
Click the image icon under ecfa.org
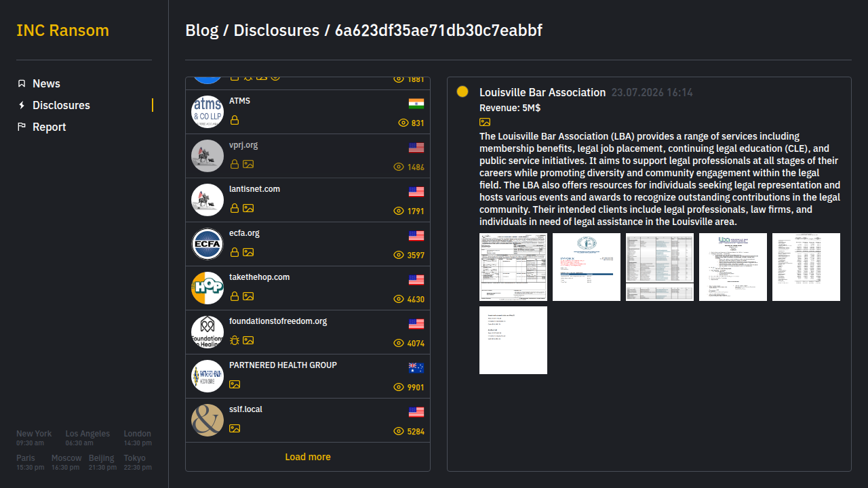(248, 252)
